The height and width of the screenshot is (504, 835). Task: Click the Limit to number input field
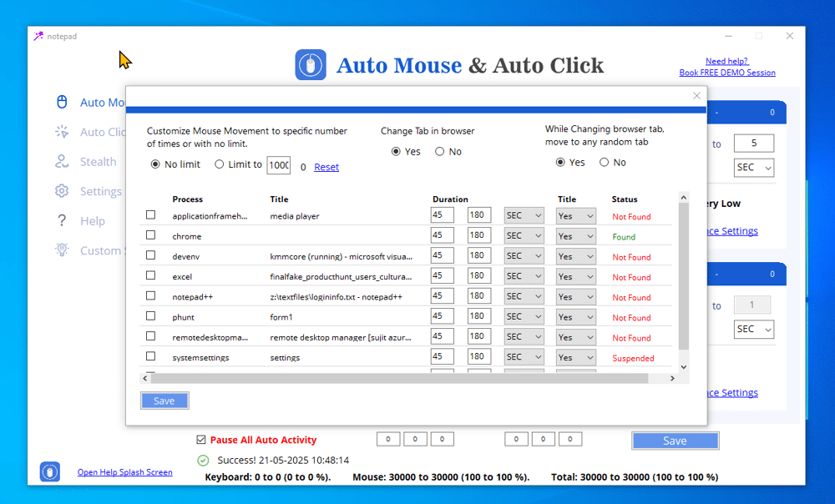pos(278,165)
